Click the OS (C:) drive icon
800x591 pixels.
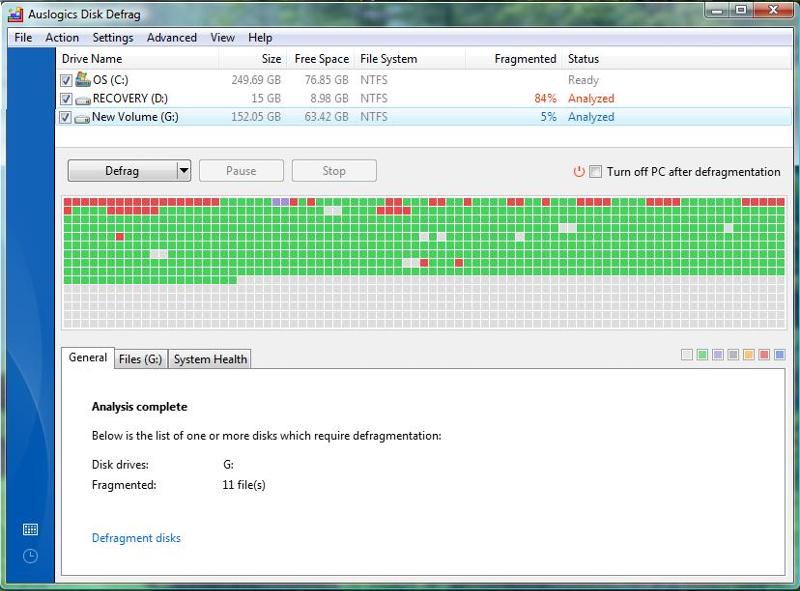tap(83, 79)
